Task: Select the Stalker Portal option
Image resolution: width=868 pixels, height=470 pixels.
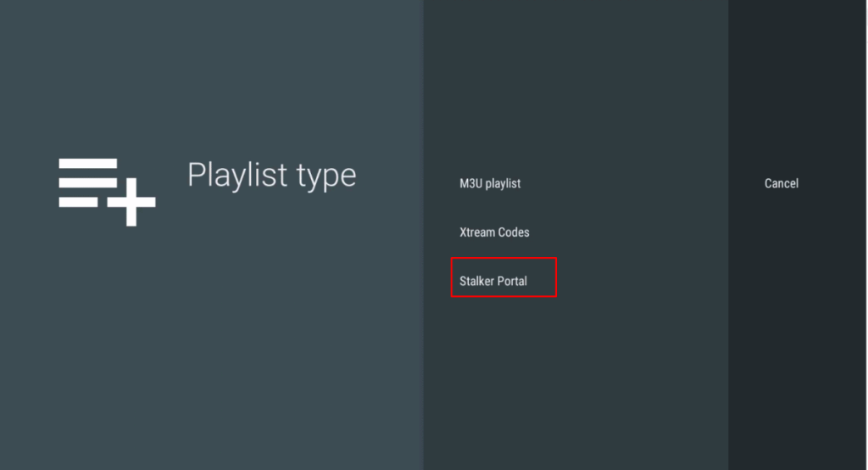Action: (x=493, y=281)
